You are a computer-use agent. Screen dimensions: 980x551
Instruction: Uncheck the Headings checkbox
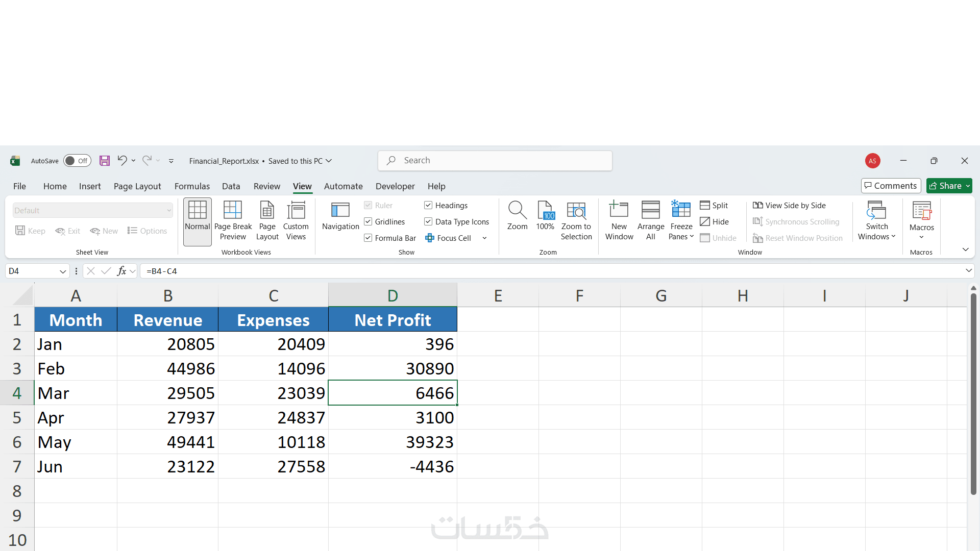[x=428, y=205]
